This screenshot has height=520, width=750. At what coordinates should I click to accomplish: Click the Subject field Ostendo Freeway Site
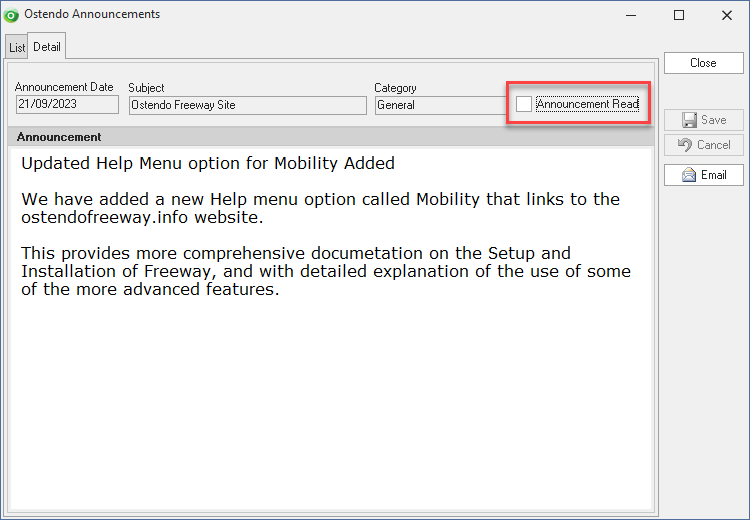[x=248, y=105]
